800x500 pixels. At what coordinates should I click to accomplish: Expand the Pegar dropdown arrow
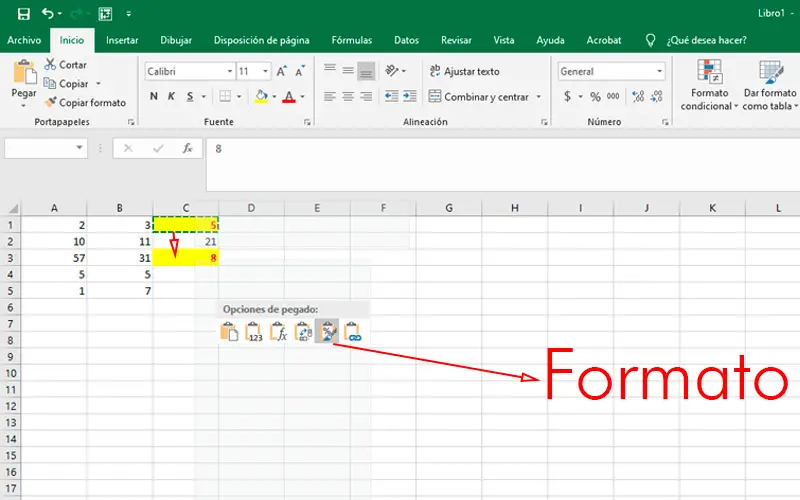(23, 106)
